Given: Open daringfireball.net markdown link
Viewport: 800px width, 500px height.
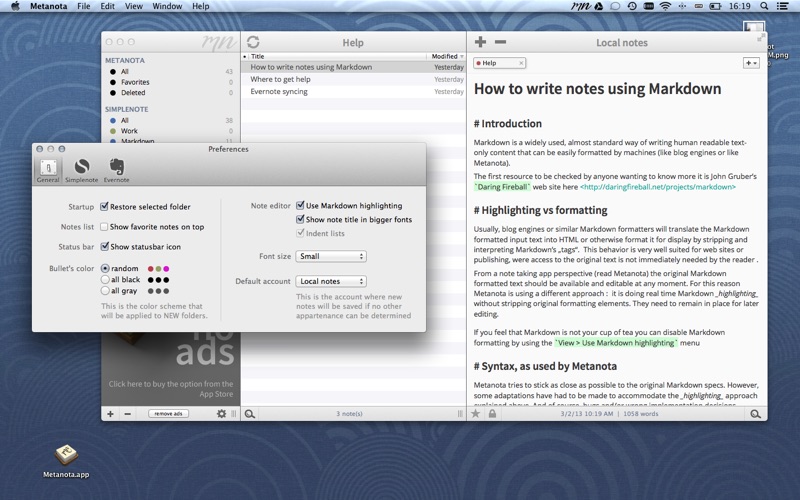Looking at the screenshot, I should (658, 187).
